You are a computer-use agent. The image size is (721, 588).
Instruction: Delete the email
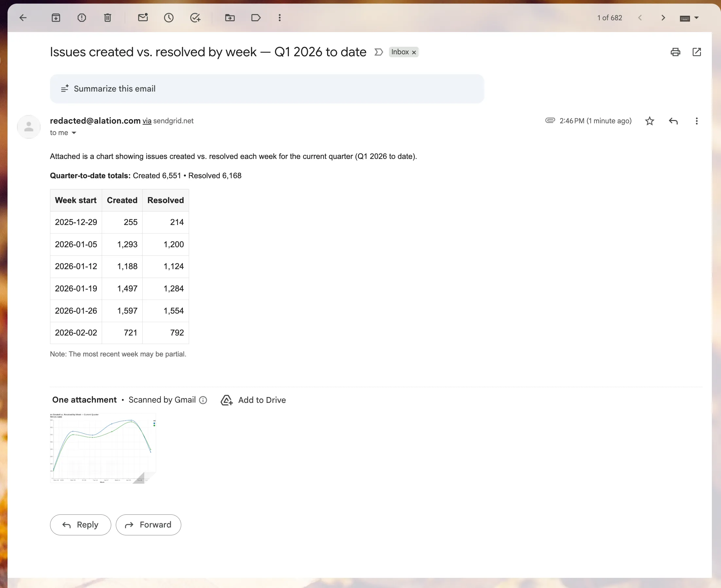coord(108,18)
